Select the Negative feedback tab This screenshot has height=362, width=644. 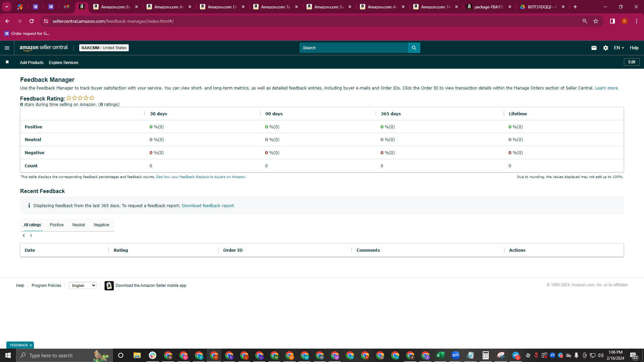[101, 225]
